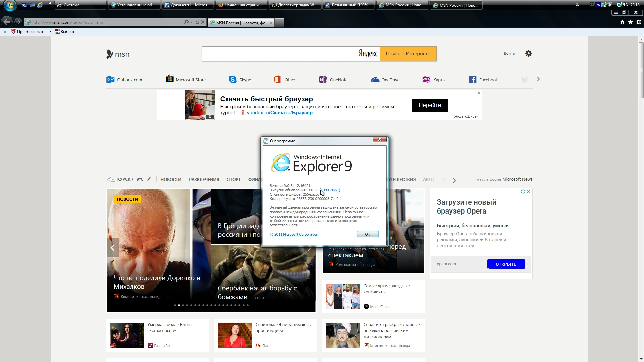
Task: Open the АВТО category tab
Action: (x=428, y=180)
